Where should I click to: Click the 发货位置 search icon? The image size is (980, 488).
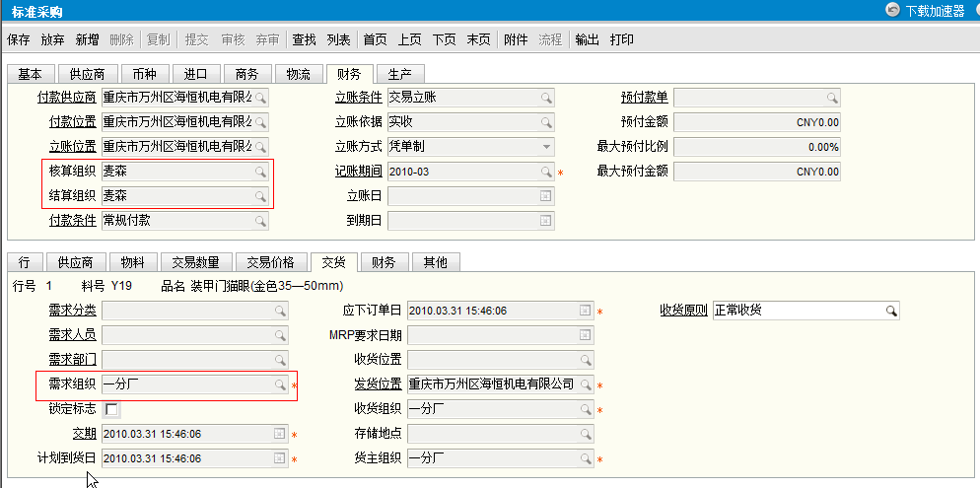(x=585, y=384)
